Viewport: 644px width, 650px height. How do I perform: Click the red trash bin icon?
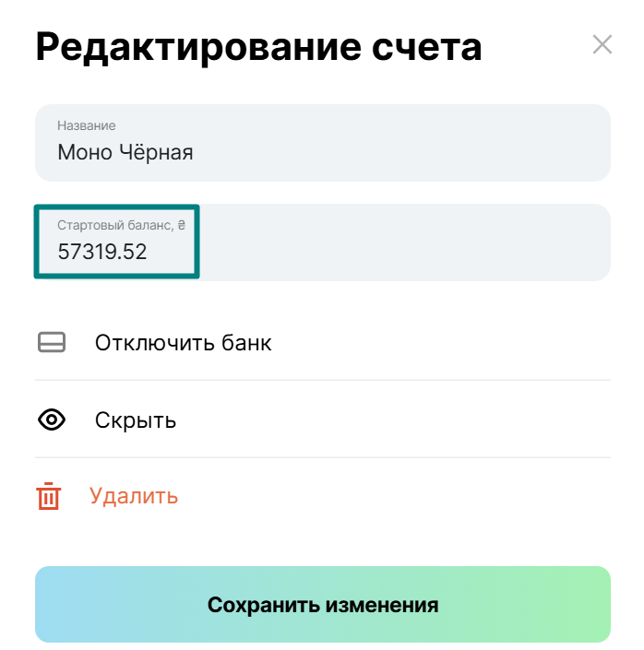[49, 497]
